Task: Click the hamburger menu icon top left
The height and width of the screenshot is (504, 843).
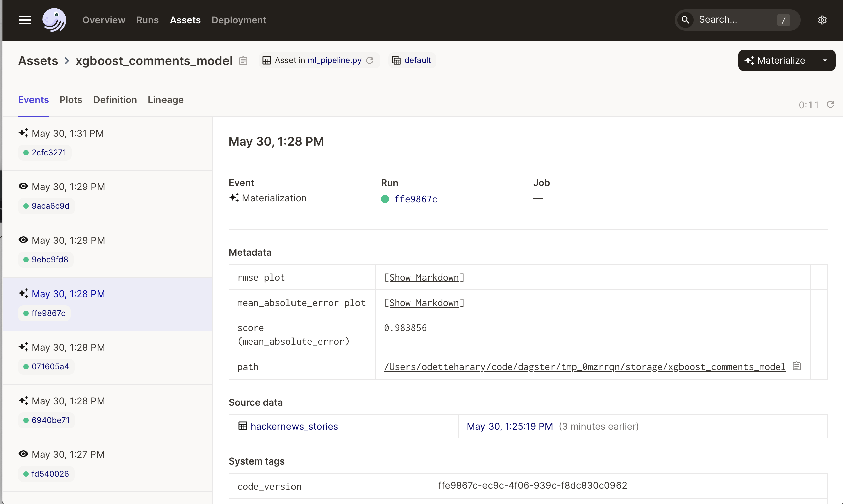Action: tap(24, 20)
